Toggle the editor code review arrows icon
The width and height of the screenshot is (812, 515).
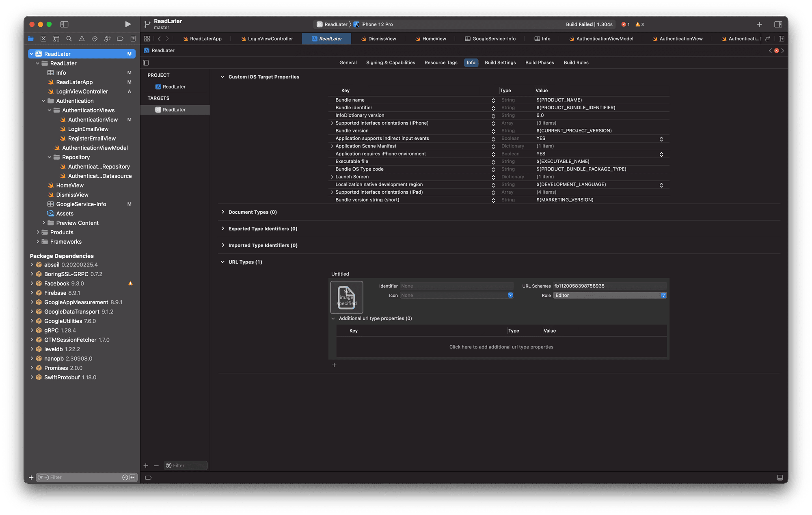point(768,39)
